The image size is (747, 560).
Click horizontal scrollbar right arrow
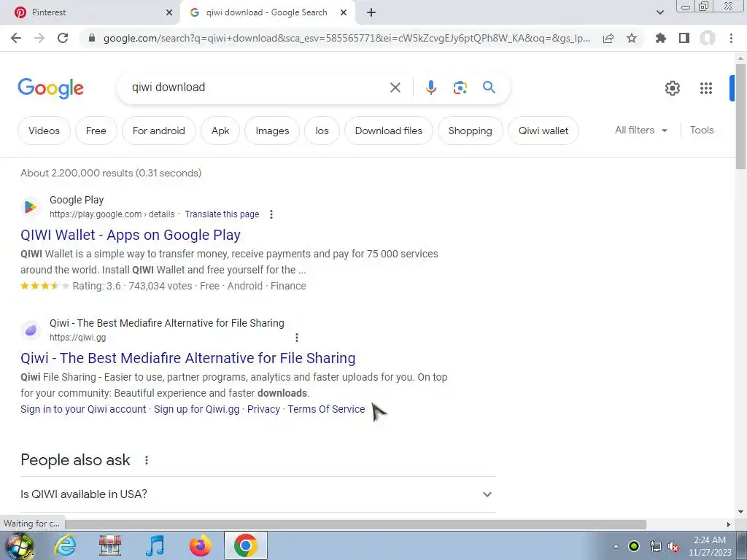tap(729, 524)
